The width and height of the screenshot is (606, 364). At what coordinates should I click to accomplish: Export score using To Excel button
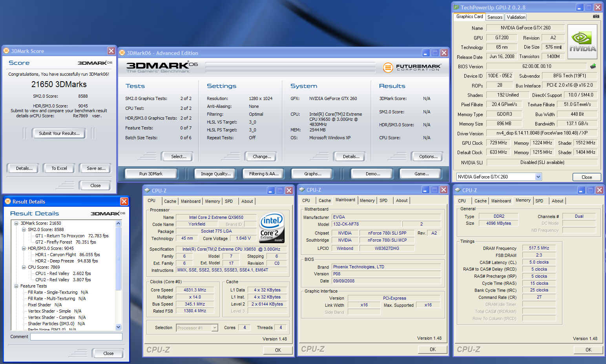(x=59, y=168)
